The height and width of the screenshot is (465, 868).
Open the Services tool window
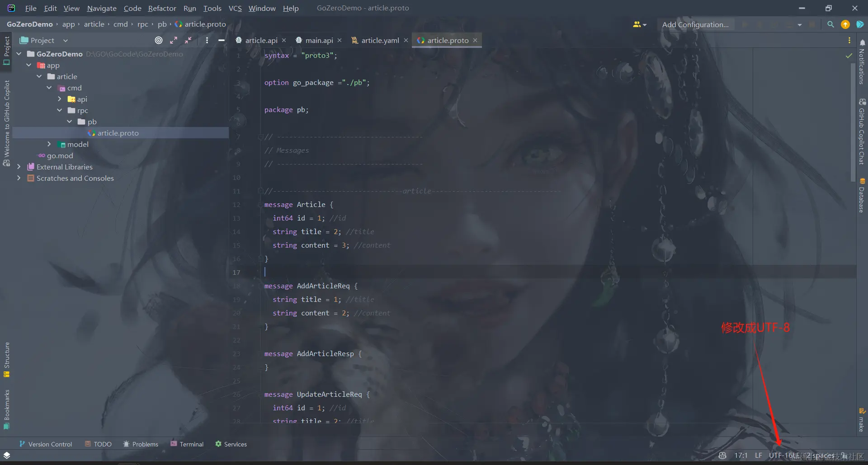pos(231,444)
